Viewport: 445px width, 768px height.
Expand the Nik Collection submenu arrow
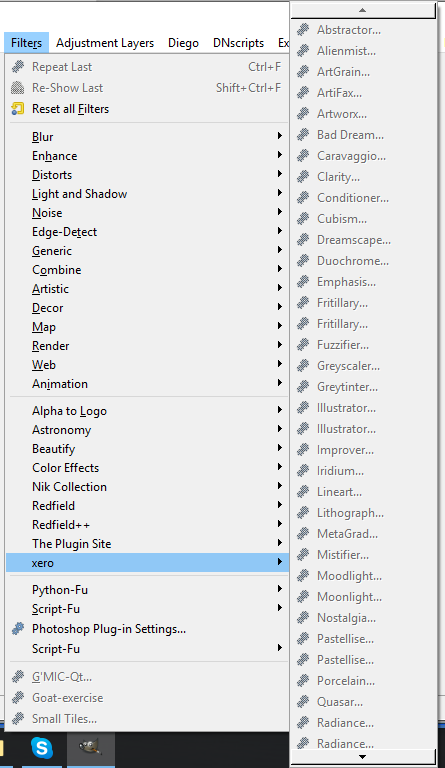click(280, 486)
